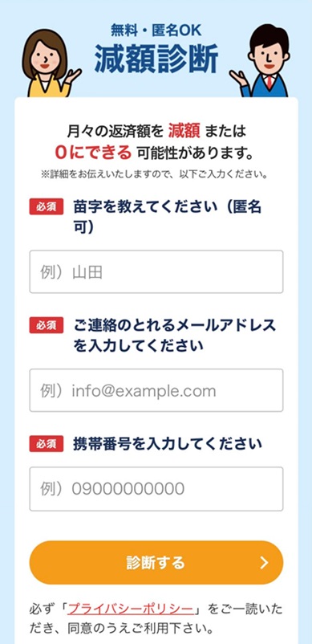Click the 携帯番号を入力してください label
The width and height of the screenshot is (312, 644).
tap(168, 444)
